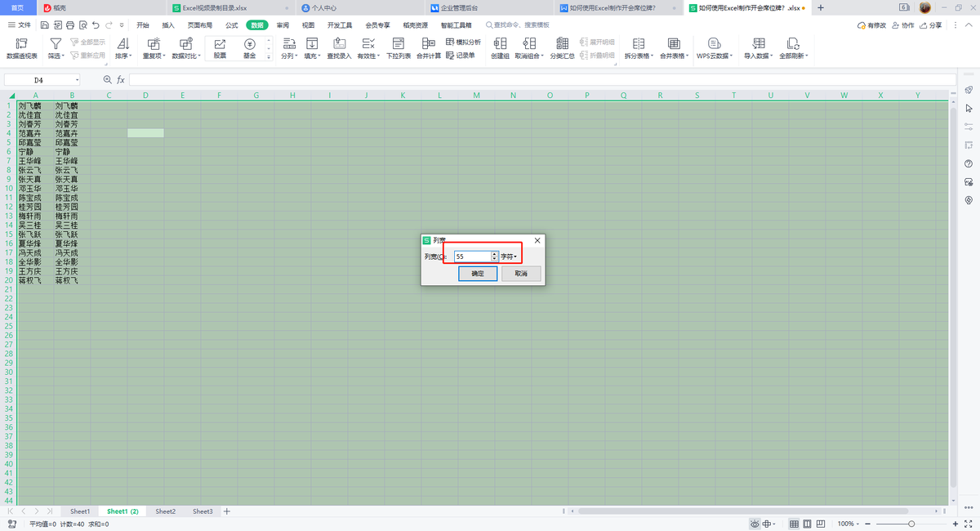Open the WPS云数据 cloud data tool
980x531 pixels.
[715, 48]
